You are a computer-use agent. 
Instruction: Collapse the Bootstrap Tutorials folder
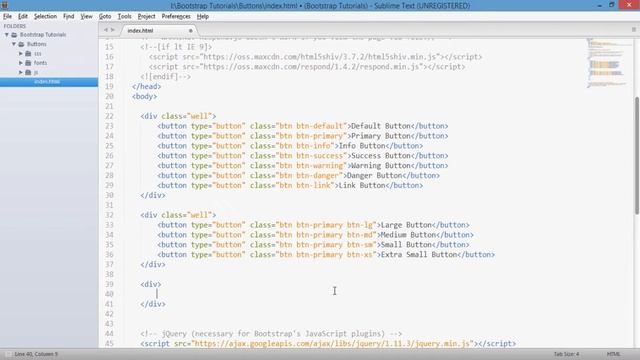(x=7, y=35)
